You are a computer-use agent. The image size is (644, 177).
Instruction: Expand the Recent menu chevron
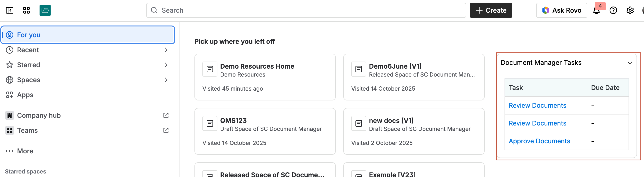(166, 50)
